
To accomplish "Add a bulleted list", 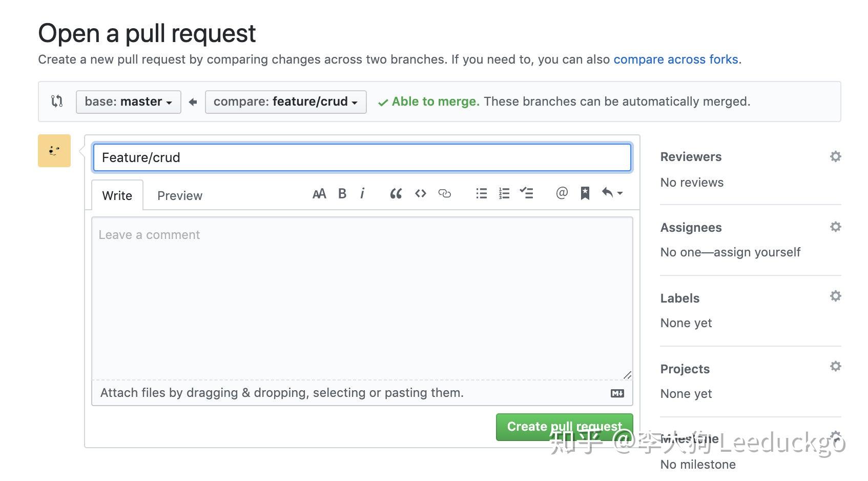I will 482,193.
